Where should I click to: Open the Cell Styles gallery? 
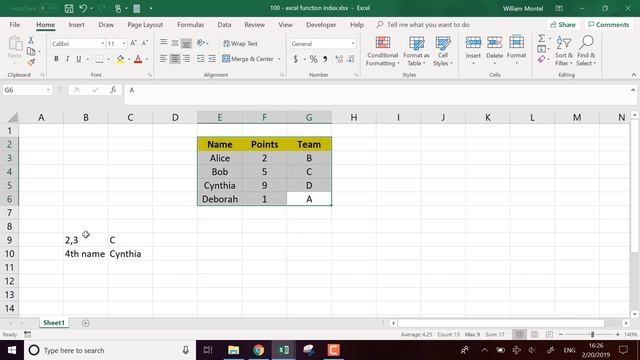click(x=443, y=51)
